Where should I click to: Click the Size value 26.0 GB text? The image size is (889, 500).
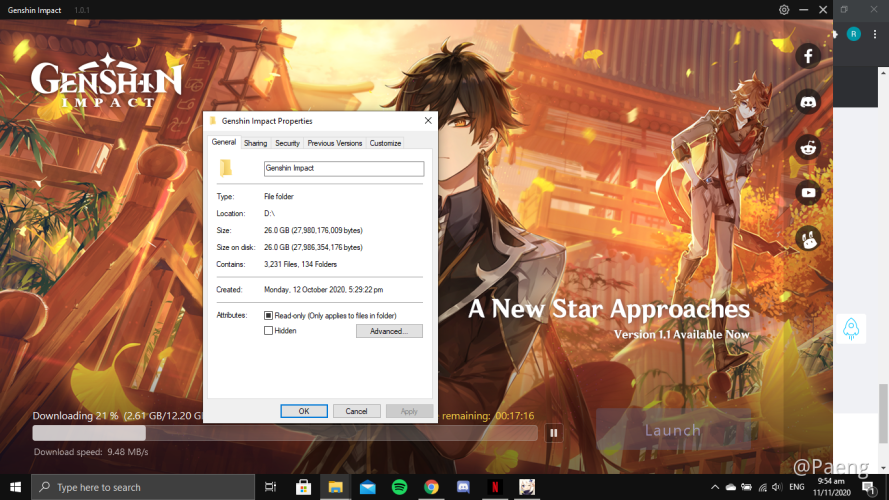[x=313, y=231]
